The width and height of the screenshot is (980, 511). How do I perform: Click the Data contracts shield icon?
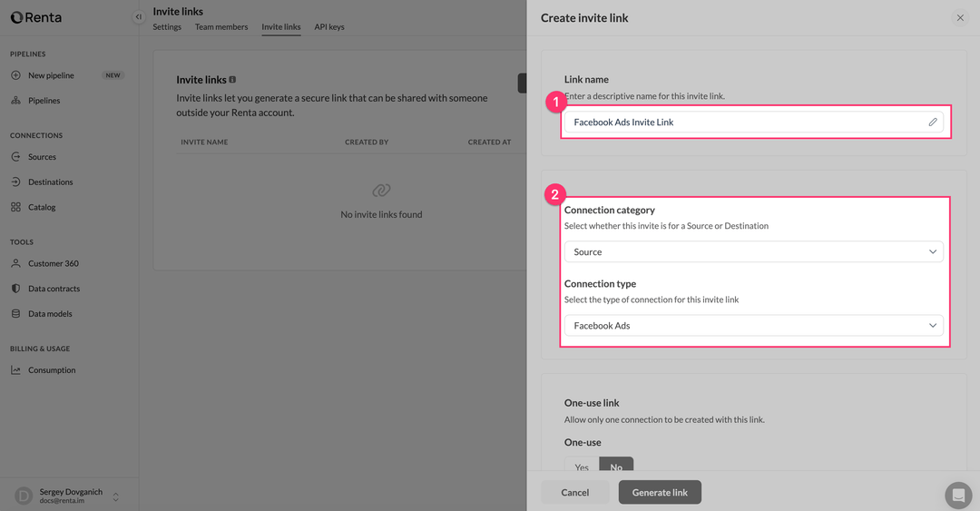pos(15,289)
